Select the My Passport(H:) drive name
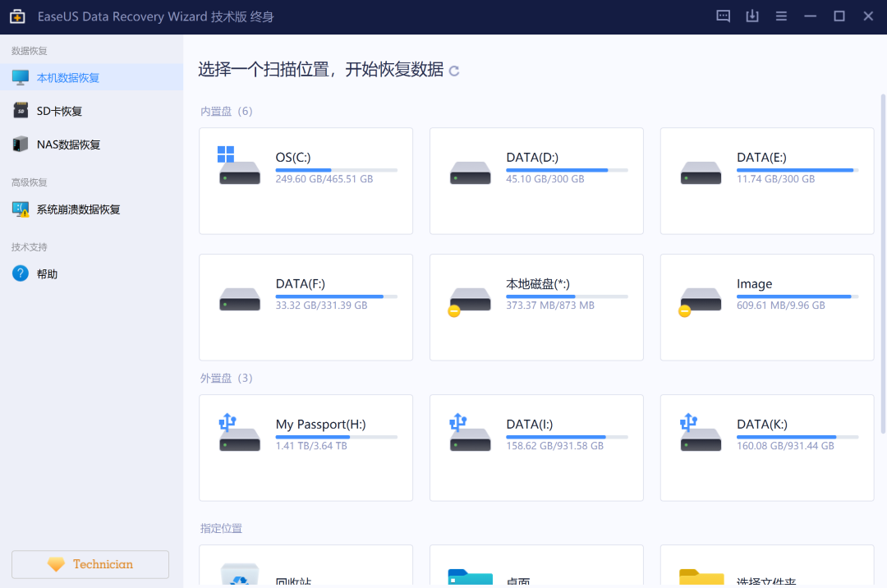This screenshot has width=887, height=588. [x=321, y=424]
